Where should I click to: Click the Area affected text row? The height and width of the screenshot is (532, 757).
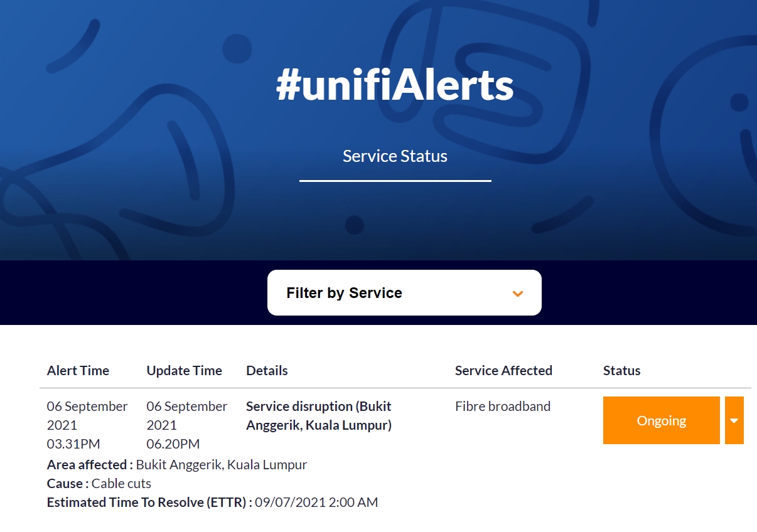tap(177, 464)
